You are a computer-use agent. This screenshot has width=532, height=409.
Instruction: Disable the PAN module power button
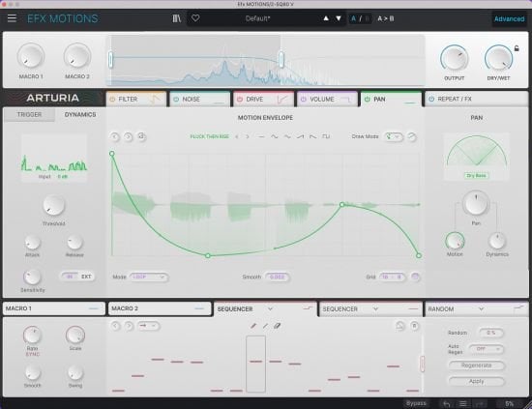[368, 99]
